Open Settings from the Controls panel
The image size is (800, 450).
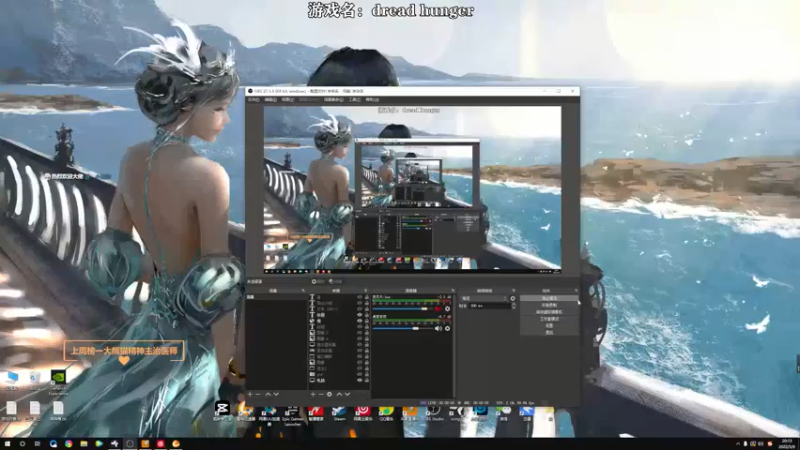[549, 326]
